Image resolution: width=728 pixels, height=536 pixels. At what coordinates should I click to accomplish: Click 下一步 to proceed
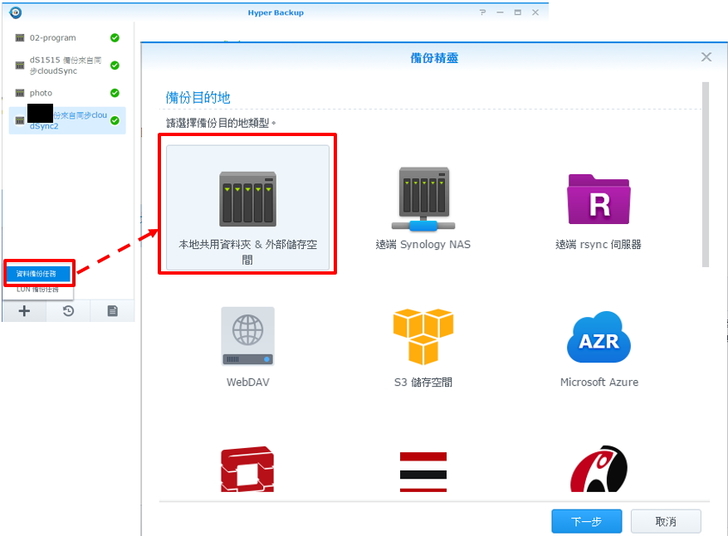pyautogui.click(x=586, y=521)
